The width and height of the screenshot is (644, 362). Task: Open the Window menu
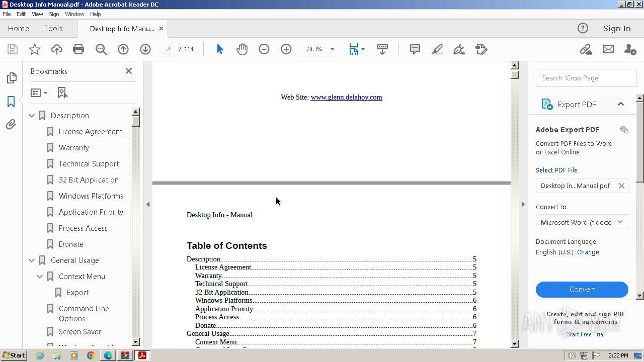74,14
